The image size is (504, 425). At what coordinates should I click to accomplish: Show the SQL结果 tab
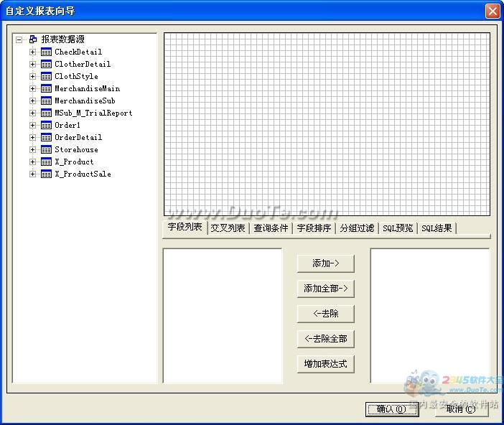click(x=437, y=228)
